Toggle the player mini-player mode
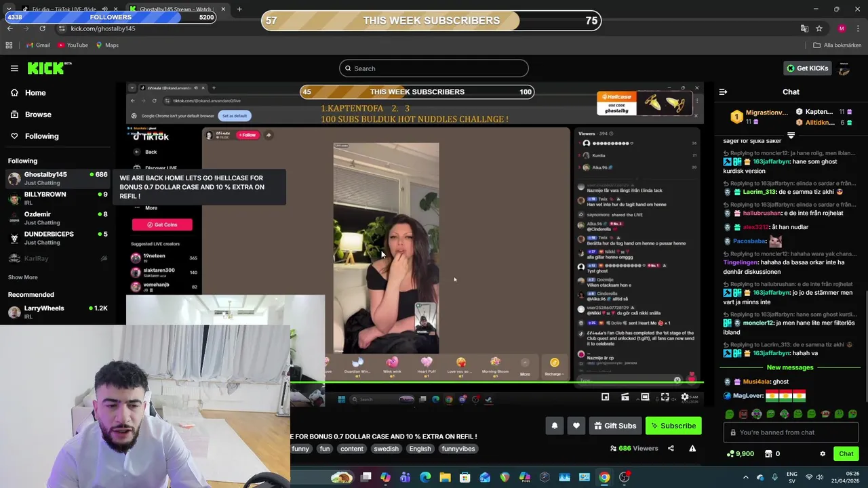868x488 pixels. click(x=606, y=397)
